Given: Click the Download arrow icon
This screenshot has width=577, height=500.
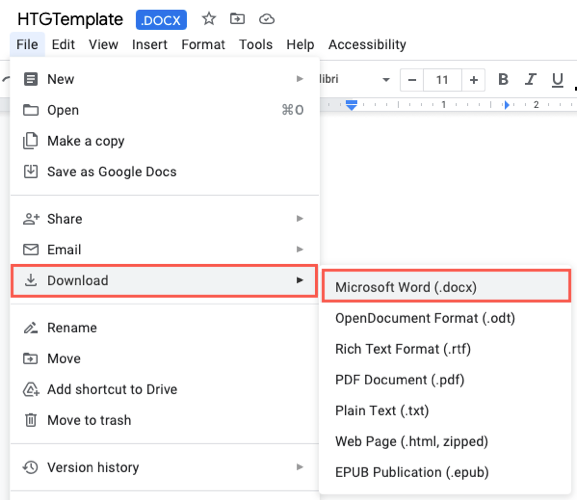Looking at the screenshot, I should [31, 280].
